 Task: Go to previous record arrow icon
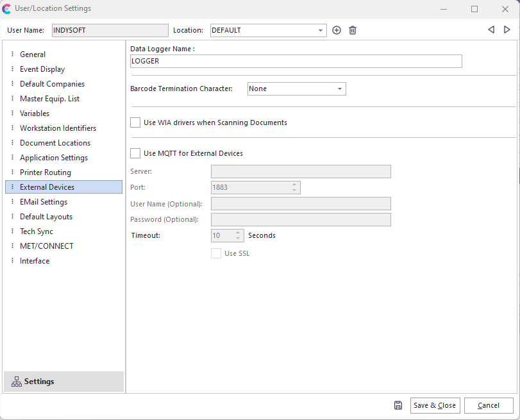491,29
